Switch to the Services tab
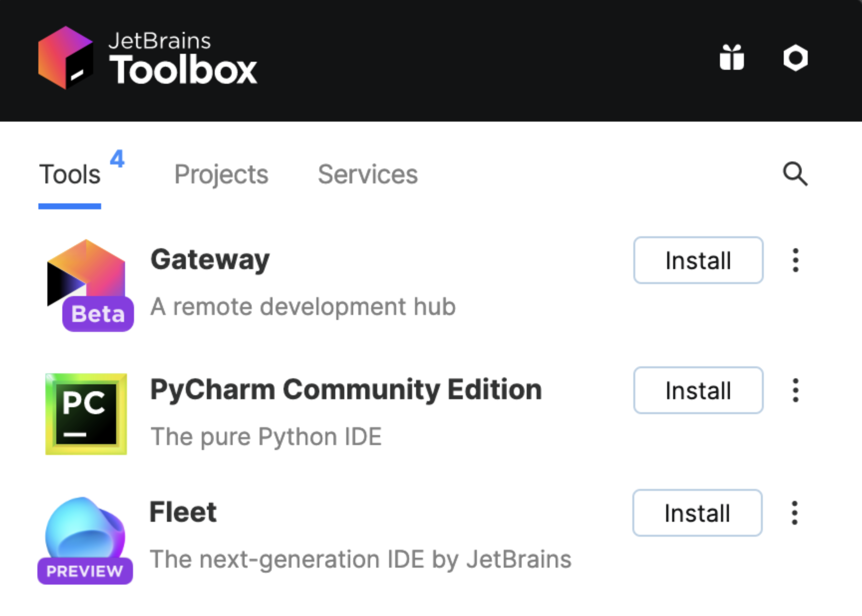This screenshot has width=862, height=616. coord(368,174)
